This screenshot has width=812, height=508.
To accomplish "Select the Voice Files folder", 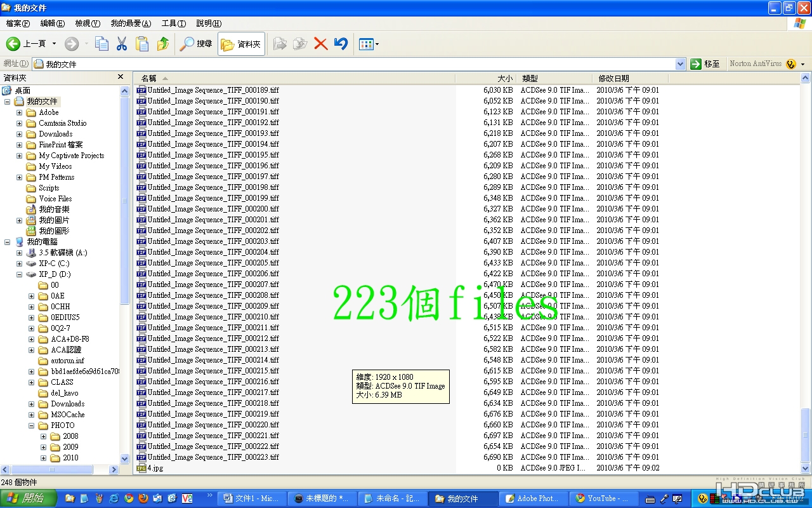I will (55, 199).
